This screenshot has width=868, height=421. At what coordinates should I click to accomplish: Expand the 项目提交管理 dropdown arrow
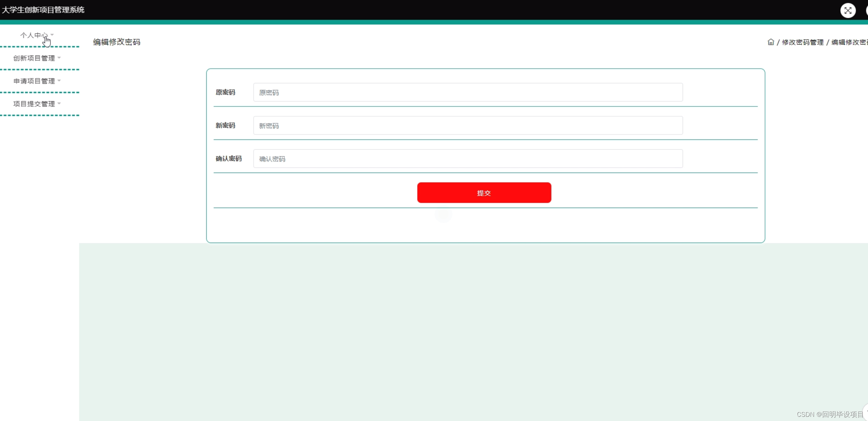coord(59,103)
